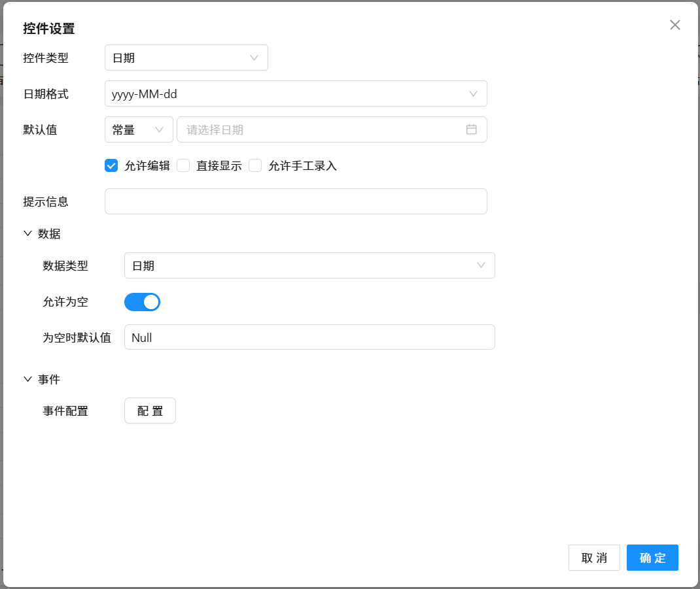Image resolution: width=700 pixels, height=589 pixels.
Task: Click the 取消 button
Action: point(594,558)
